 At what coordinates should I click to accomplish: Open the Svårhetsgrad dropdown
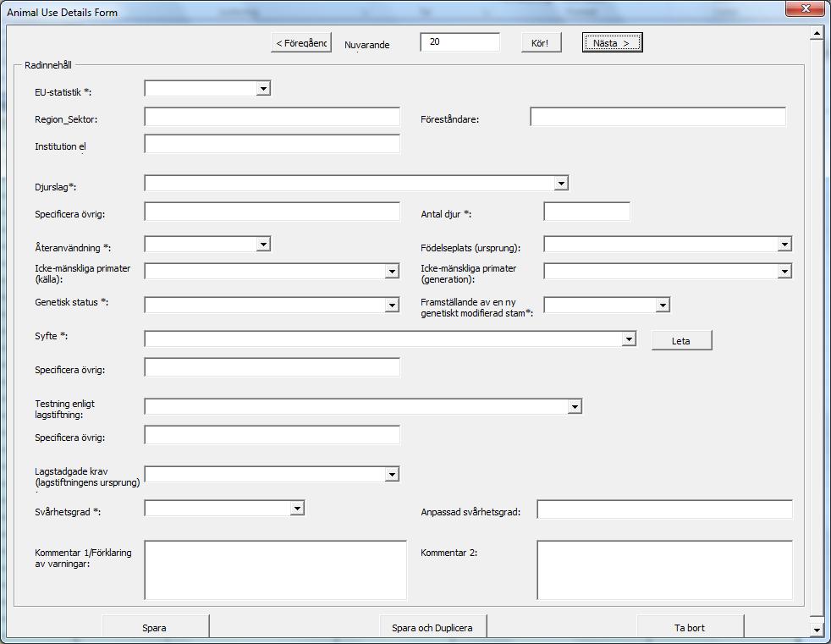[297, 508]
